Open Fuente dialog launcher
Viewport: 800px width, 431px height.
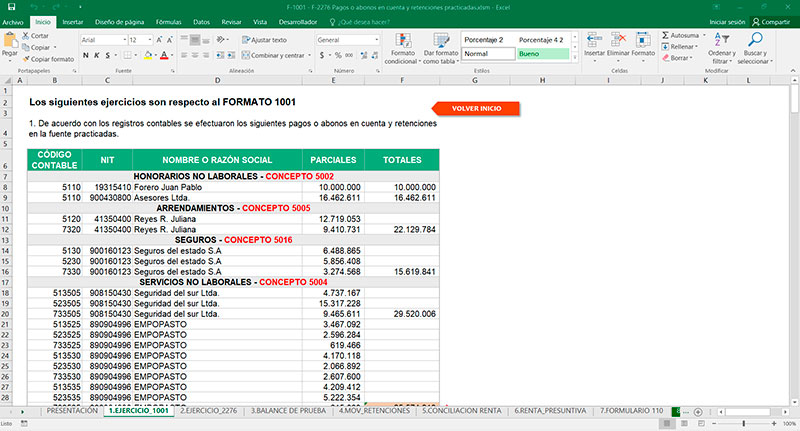(172, 71)
